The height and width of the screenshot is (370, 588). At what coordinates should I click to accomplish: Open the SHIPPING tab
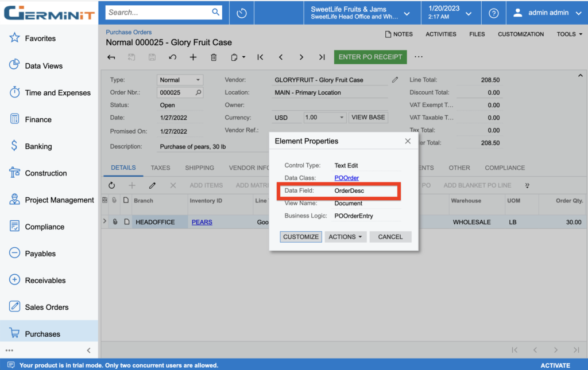(199, 168)
